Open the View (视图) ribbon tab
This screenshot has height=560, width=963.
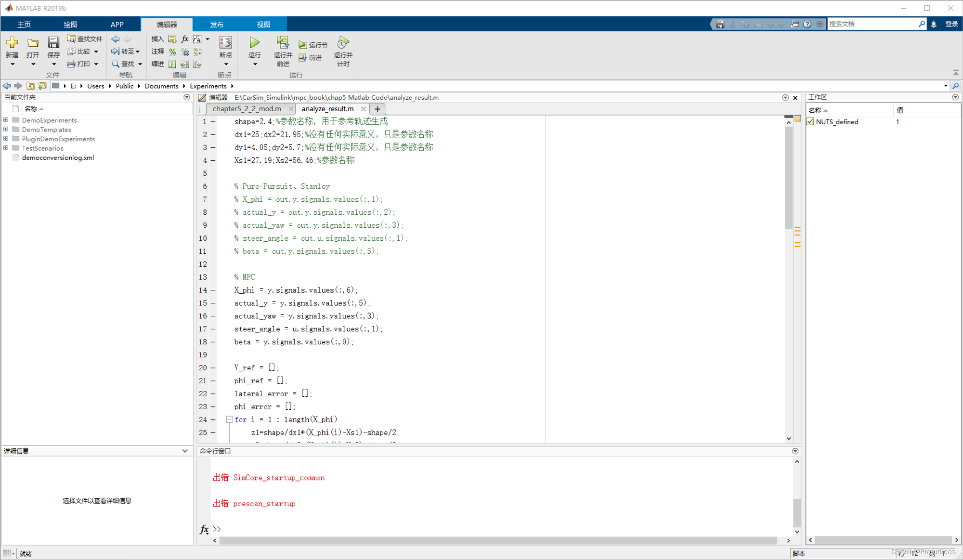point(263,24)
